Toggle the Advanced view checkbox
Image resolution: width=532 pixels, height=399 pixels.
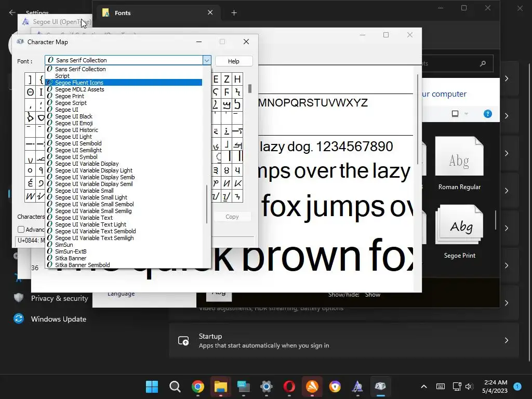[x=21, y=229]
